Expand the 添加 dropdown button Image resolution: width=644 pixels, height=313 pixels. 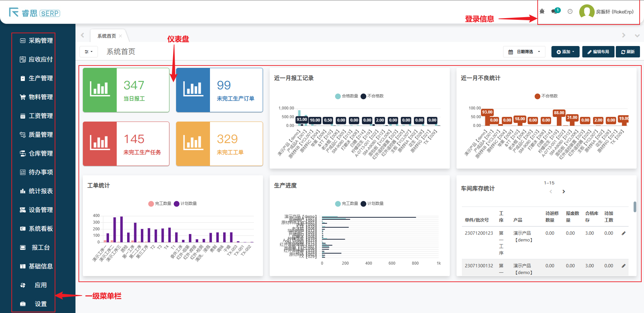pos(565,52)
